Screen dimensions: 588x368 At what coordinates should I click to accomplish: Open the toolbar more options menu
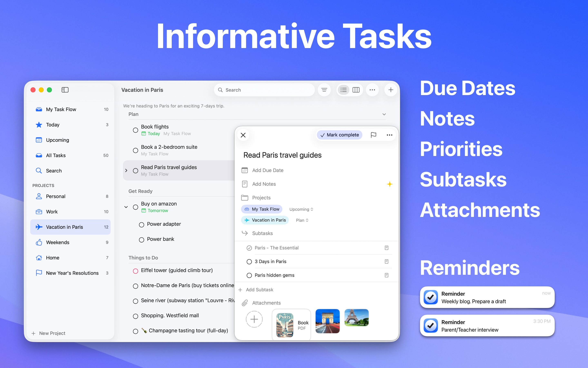coord(372,90)
